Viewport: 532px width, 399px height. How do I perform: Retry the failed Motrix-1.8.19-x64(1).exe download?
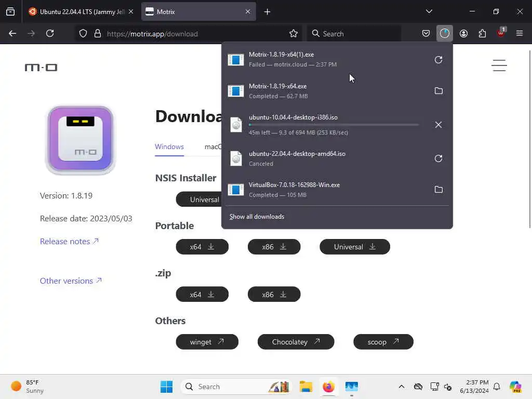coord(438,60)
